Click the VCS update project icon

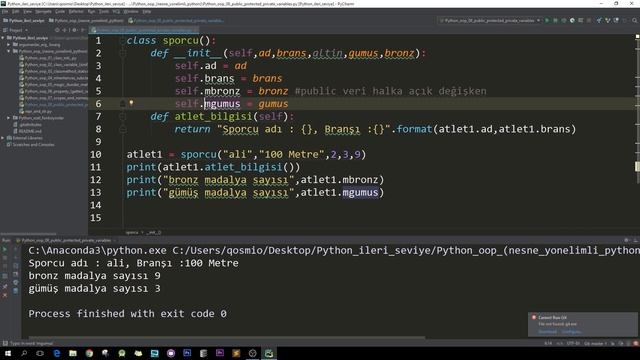(599, 20)
